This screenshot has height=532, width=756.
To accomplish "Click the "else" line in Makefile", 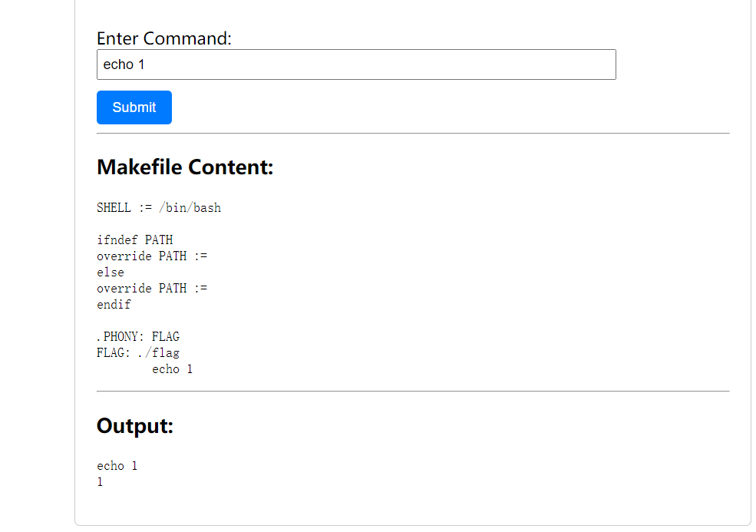I will click(111, 273).
